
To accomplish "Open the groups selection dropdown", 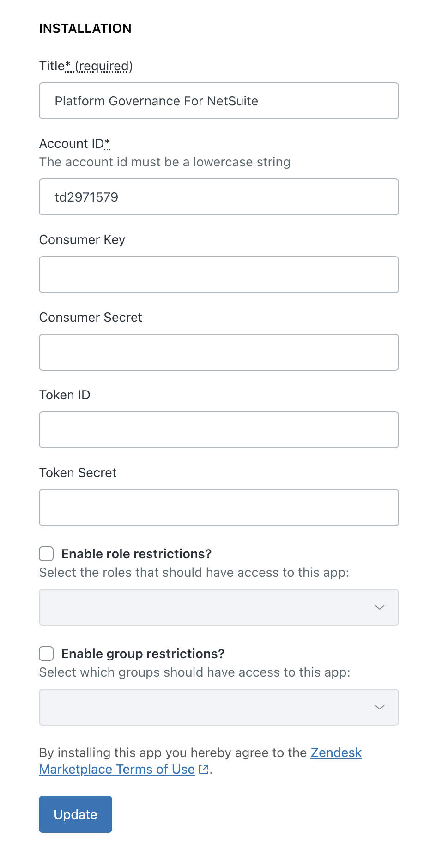I will [x=219, y=707].
